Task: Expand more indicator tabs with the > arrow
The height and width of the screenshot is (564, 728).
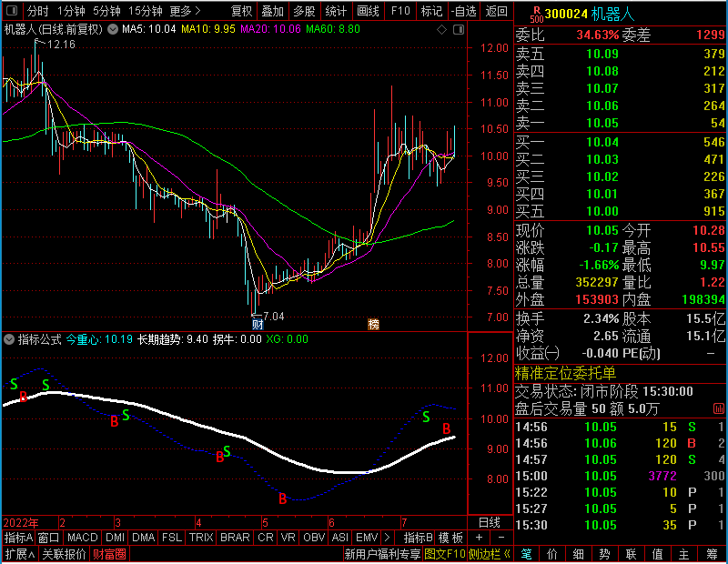Action: click(x=388, y=538)
